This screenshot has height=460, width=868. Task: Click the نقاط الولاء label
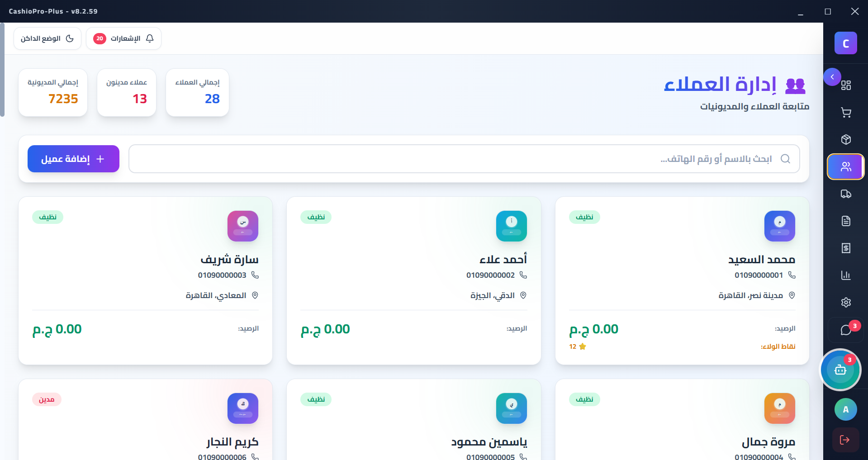[x=778, y=346]
